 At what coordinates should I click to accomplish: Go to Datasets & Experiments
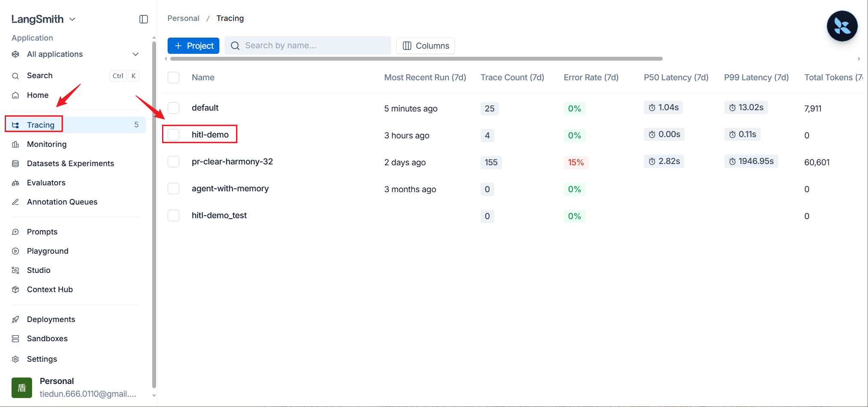point(71,164)
